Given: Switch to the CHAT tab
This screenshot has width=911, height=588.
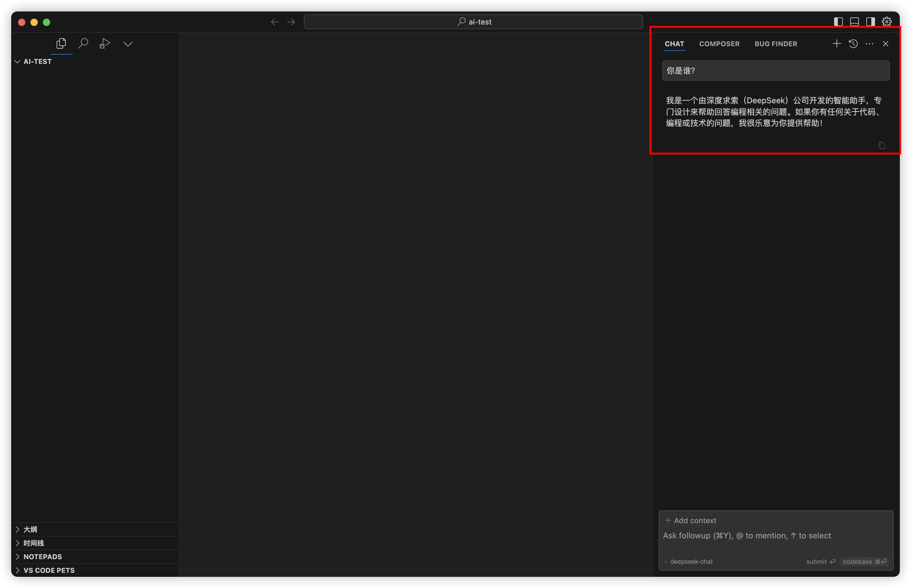Looking at the screenshot, I should pyautogui.click(x=674, y=44).
